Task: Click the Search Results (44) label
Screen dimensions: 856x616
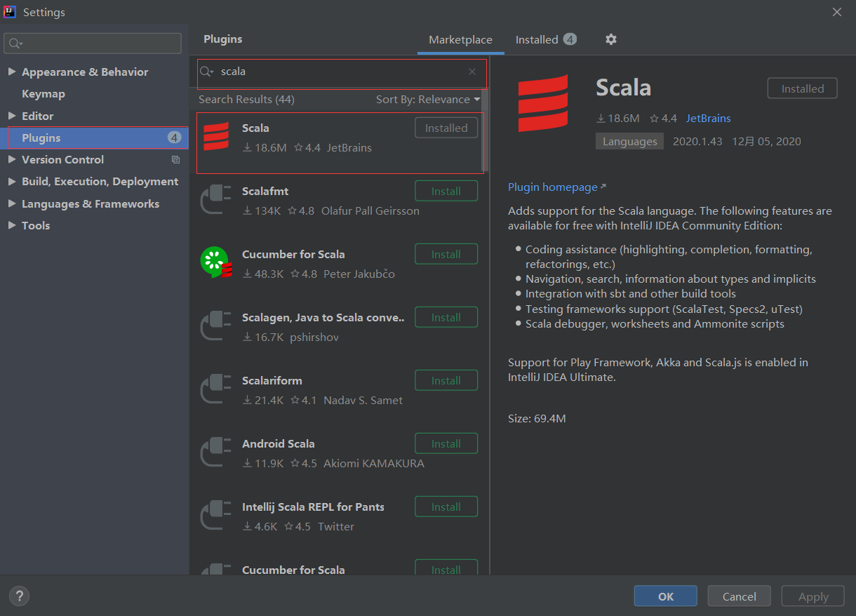Action: 246,100
